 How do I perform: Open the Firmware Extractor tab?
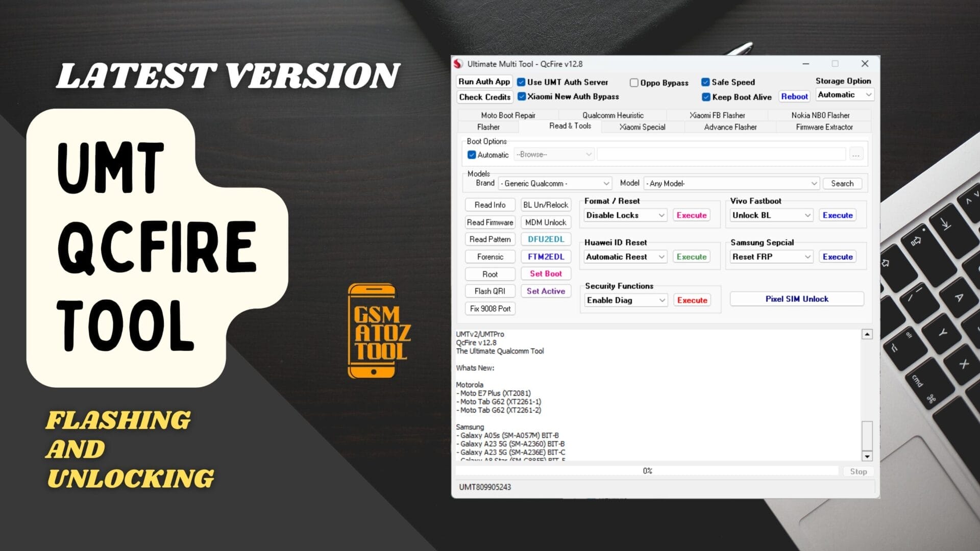824,127
